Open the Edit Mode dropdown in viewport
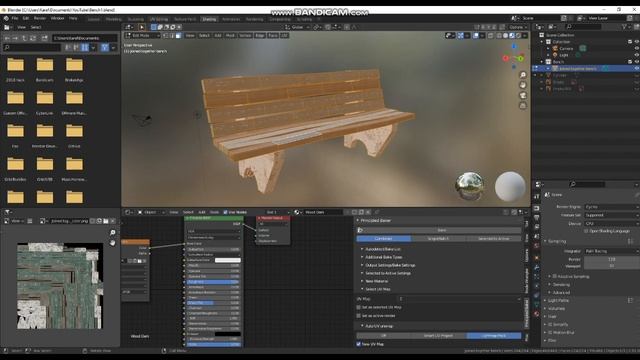 coord(143,36)
